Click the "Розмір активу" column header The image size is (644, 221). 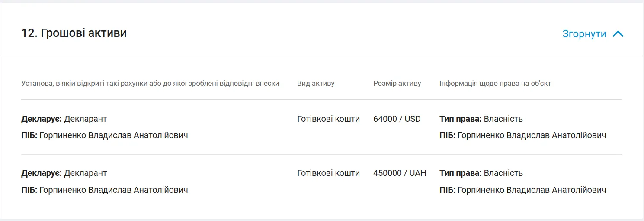(397, 83)
